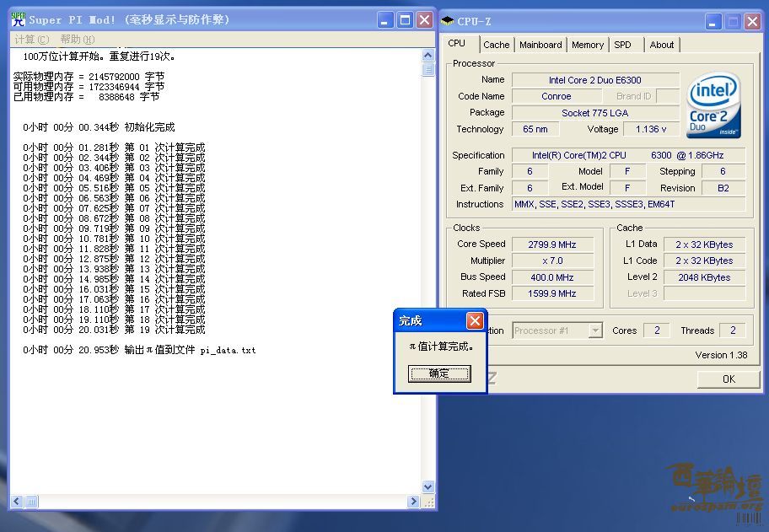Screen dimensions: 769x532
Task: Click the Super PI vertical scroll down arrow
Action: point(428,487)
